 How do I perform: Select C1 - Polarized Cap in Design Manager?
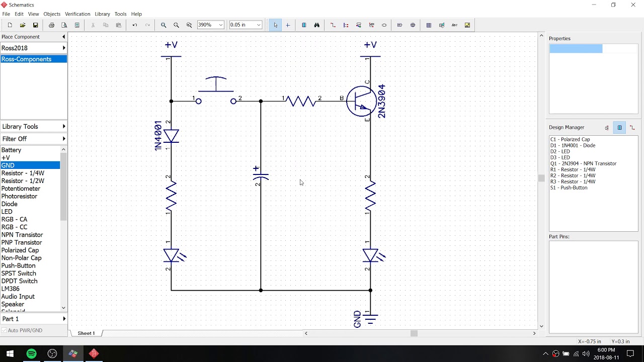[x=570, y=139]
